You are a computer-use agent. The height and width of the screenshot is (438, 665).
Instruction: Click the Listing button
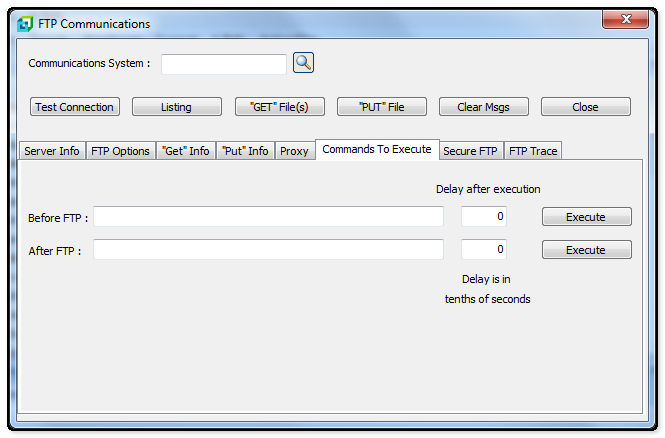(x=176, y=107)
